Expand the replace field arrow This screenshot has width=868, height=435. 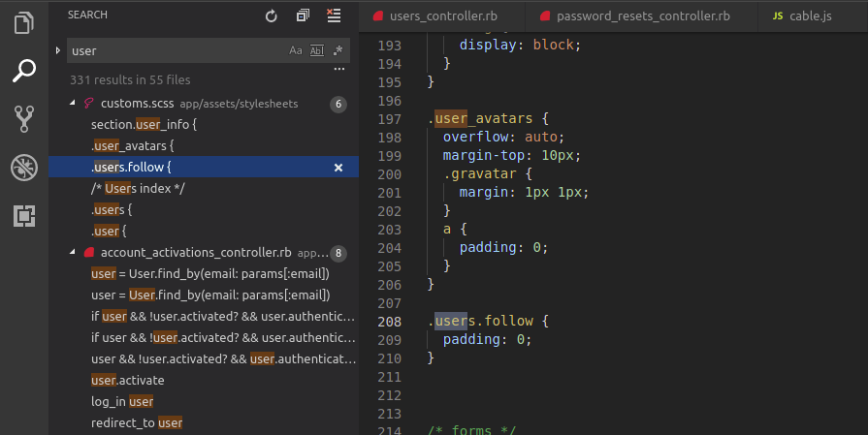coord(58,49)
